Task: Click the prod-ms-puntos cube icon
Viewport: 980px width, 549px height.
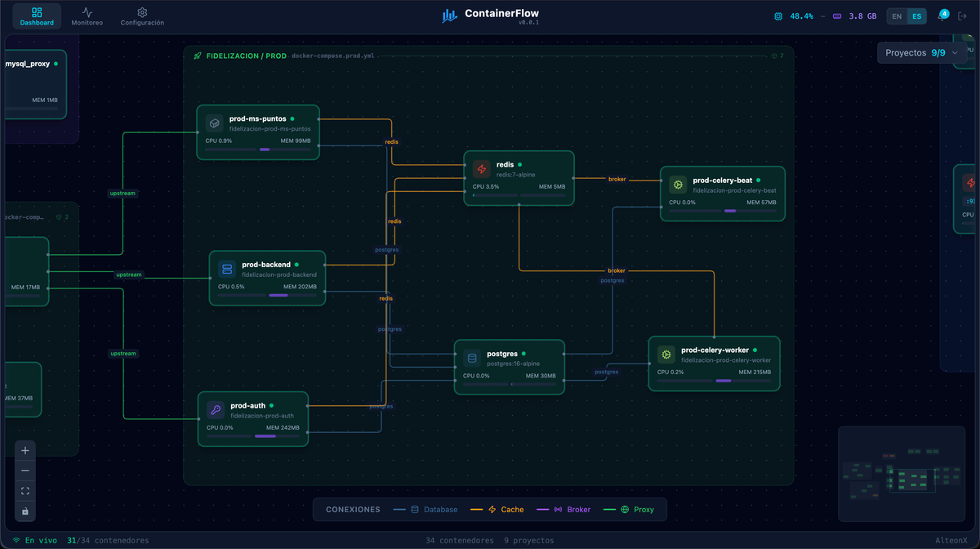Action: coord(214,123)
